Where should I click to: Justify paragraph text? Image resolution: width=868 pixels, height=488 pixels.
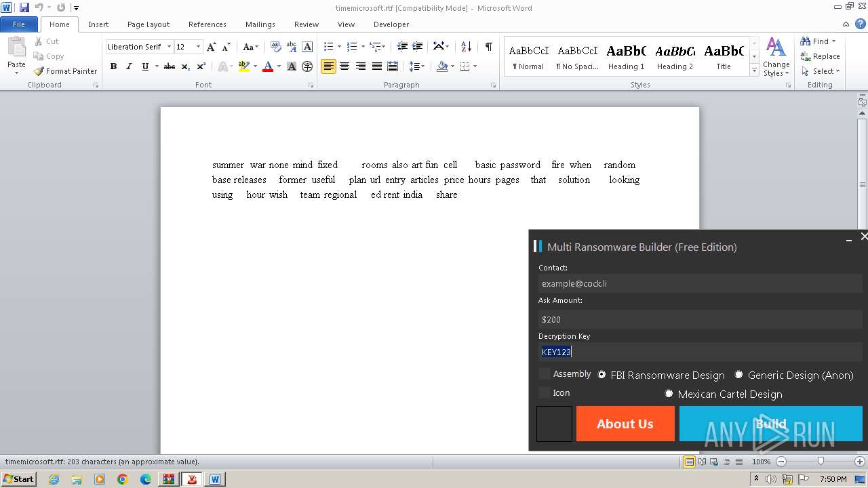[x=376, y=66]
